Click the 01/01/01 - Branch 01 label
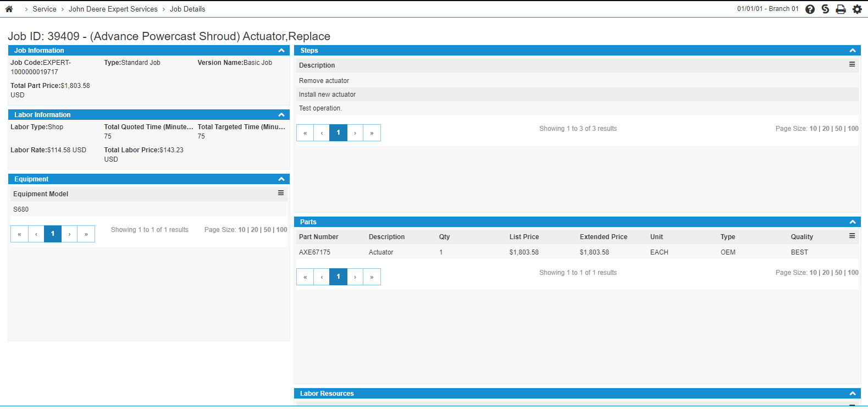Screen dimensions: 868x409 [768, 9]
